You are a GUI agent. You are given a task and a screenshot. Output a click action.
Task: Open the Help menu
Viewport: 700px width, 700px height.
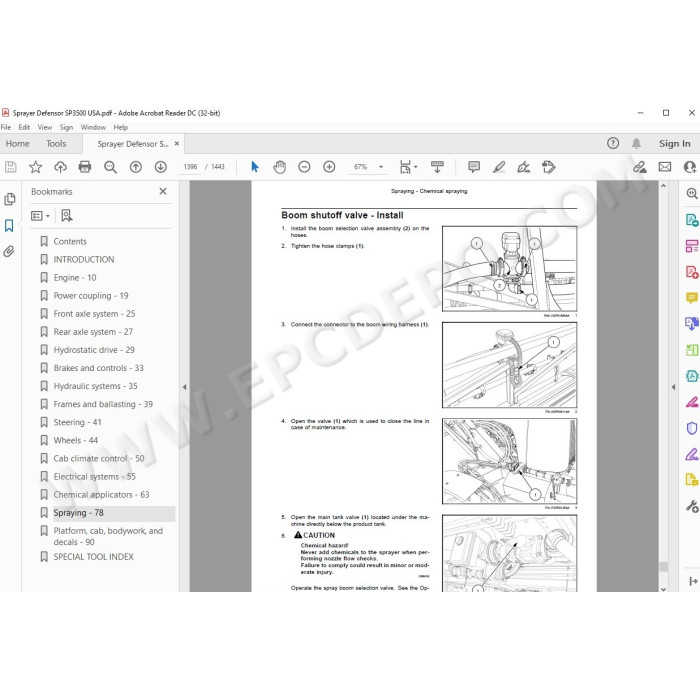click(121, 127)
